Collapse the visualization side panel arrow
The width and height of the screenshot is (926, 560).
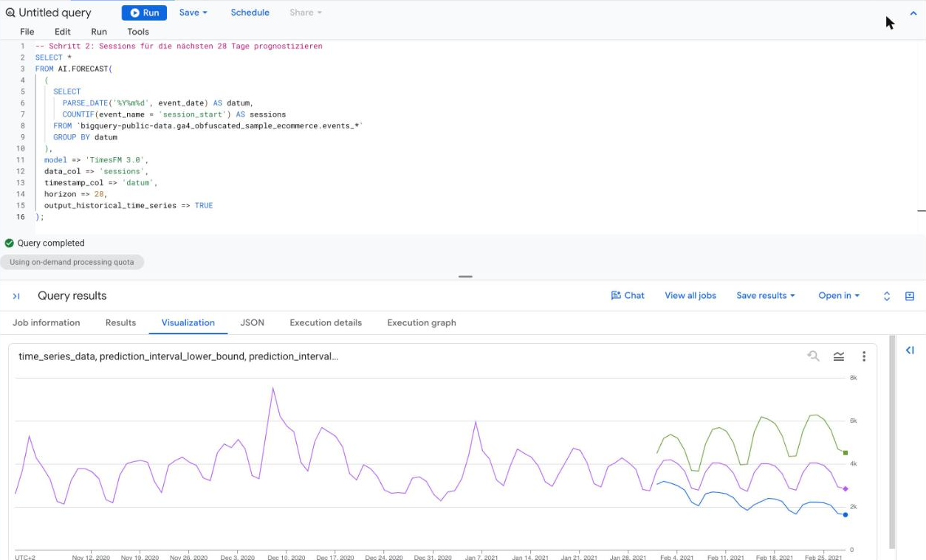coord(910,350)
